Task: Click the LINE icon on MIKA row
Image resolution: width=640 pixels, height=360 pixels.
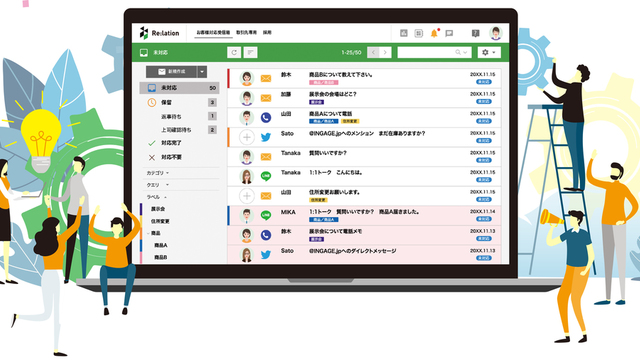Action: tap(266, 215)
